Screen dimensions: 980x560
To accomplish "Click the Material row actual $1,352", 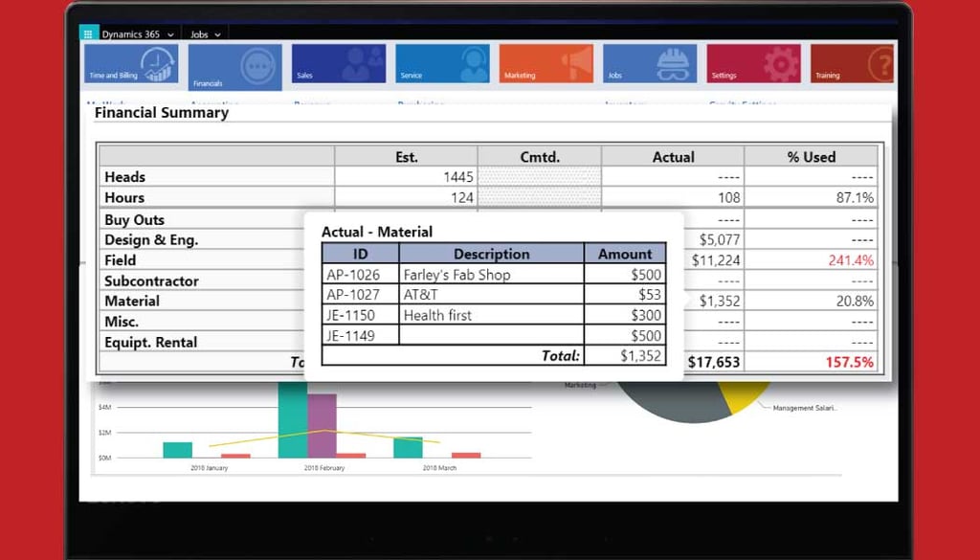I will [720, 301].
